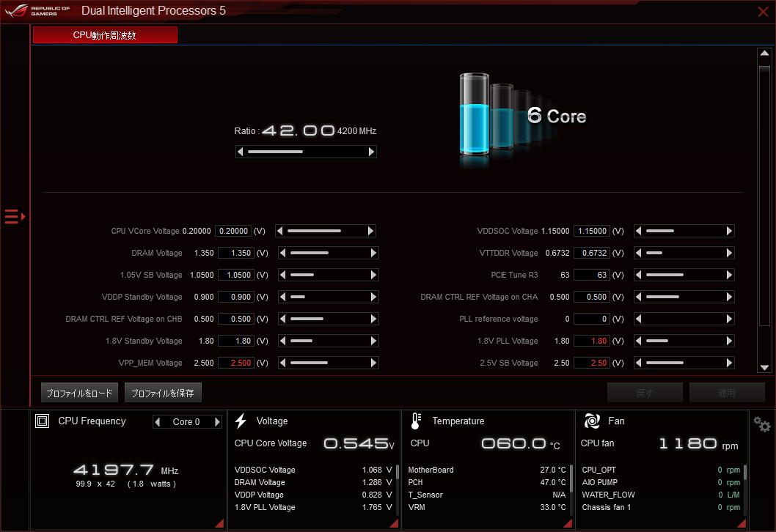Click the 4197.7 MHz frequency readout

pyautogui.click(x=125, y=470)
